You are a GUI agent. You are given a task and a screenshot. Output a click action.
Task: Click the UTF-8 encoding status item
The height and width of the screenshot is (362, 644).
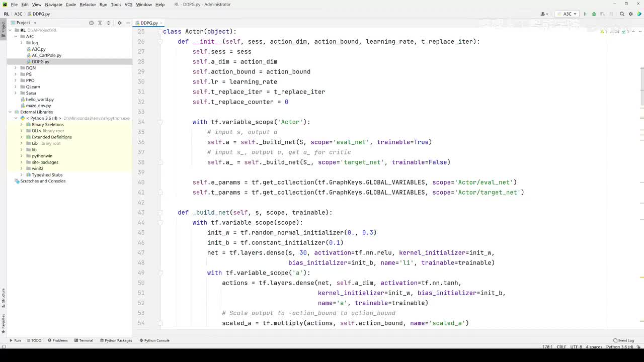point(576,347)
